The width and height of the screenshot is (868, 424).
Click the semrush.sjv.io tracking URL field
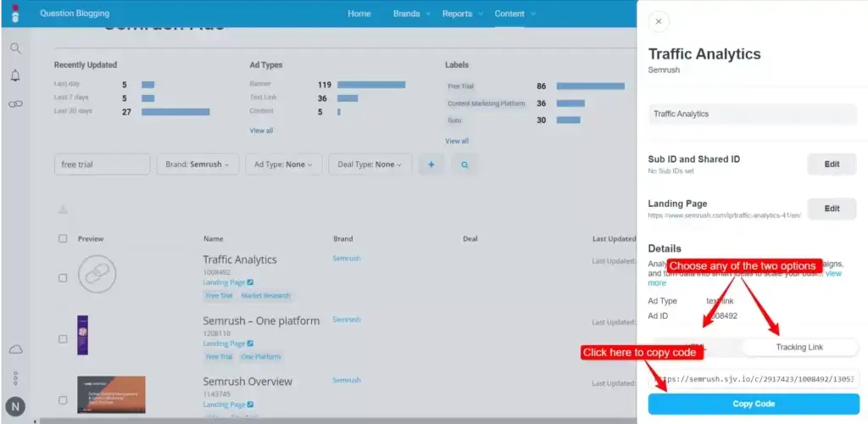(754, 380)
